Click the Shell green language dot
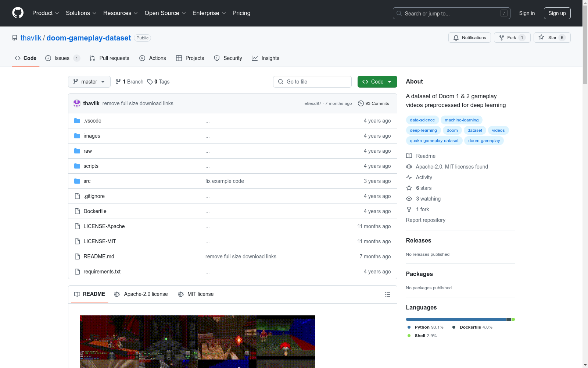The image size is (588, 368). click(x=409, y=336)
